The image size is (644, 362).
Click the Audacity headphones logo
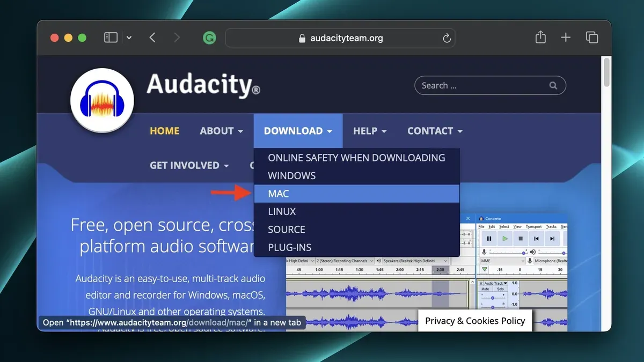(x=102, y=100)
